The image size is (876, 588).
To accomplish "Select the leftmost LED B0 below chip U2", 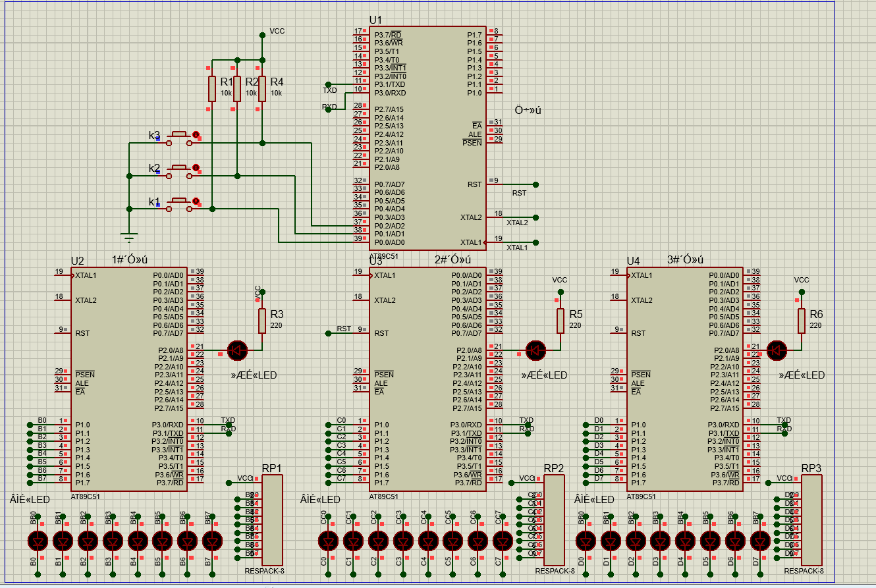I will [38, 541].
